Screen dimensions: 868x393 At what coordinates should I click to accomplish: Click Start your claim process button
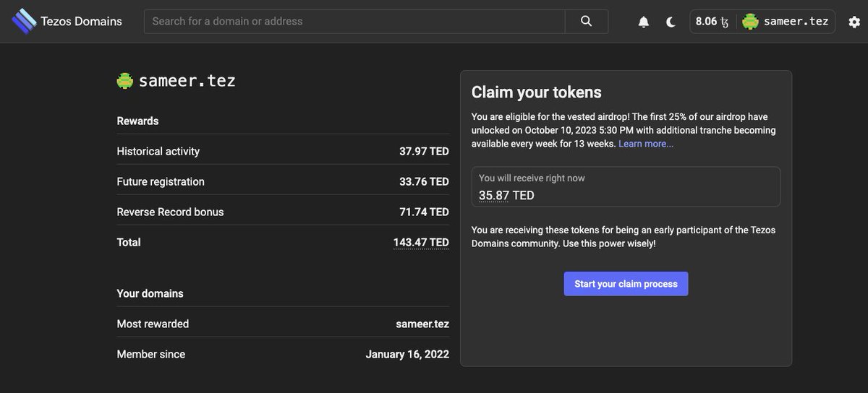pos(626,284)
